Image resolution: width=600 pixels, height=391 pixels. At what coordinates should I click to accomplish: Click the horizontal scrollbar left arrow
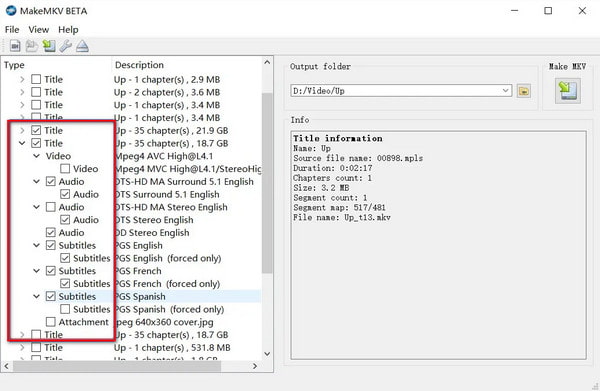[x=7, y=366]
